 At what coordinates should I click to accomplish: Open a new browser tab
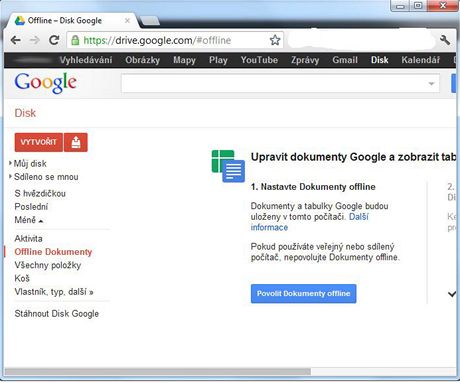click(x=149, y=21)
